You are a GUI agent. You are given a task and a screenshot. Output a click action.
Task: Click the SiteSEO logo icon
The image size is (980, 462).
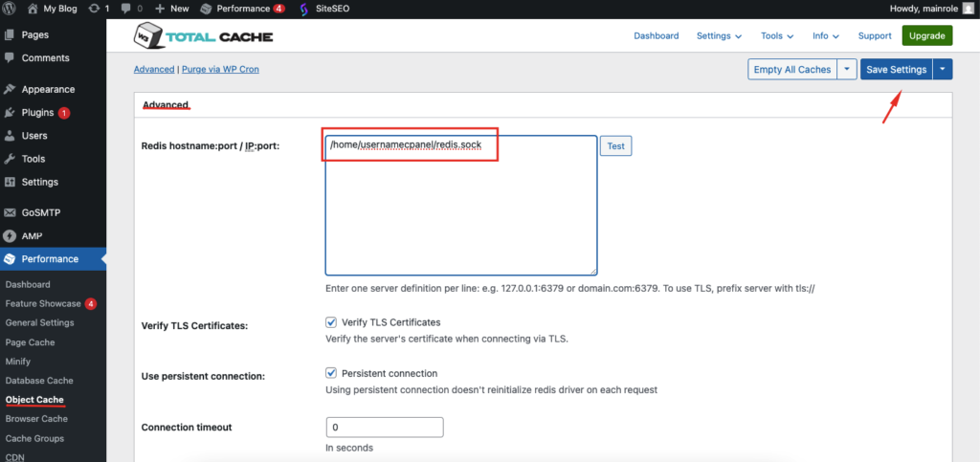[303, 10]
